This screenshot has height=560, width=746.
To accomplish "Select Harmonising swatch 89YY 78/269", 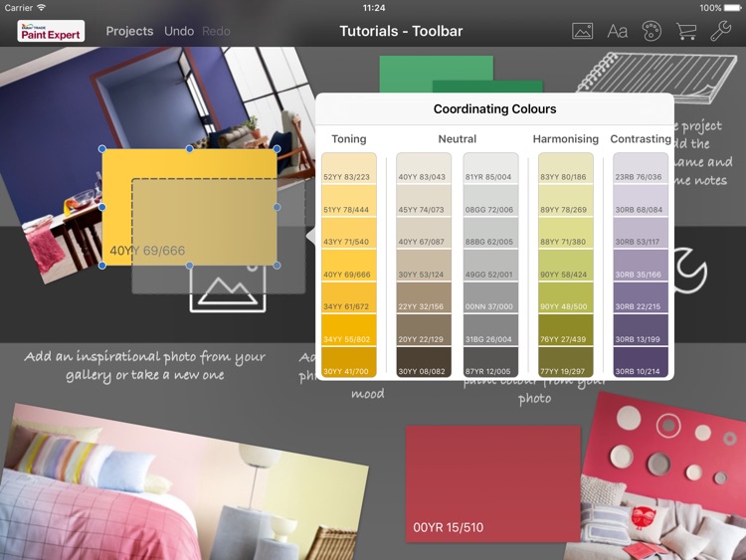I will click(566, 201).
